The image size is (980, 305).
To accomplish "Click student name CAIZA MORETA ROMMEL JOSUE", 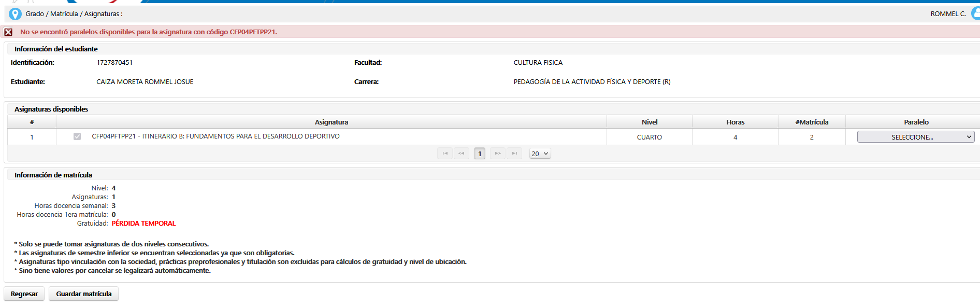I will pyautogui.click(x=145, y=82).
